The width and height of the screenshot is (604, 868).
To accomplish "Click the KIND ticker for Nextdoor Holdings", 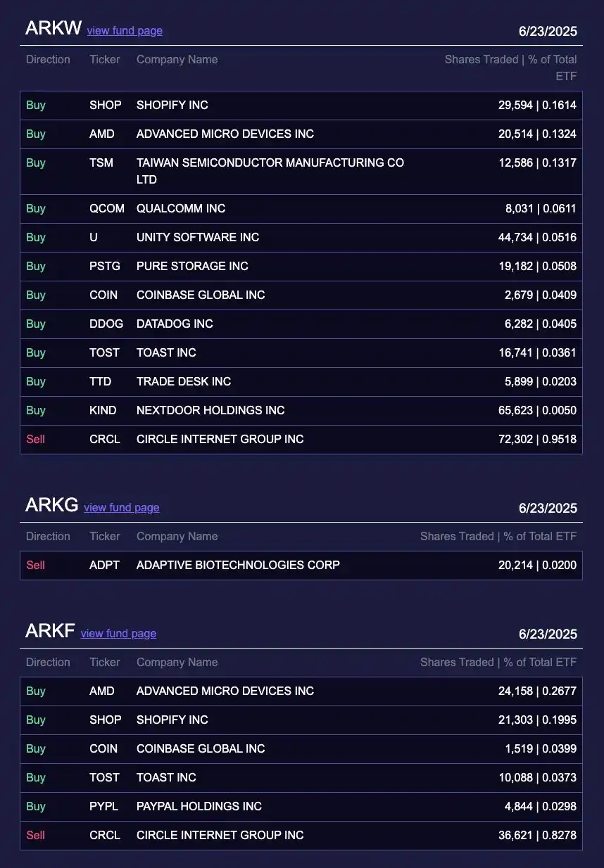I will (x=103, y=411).
